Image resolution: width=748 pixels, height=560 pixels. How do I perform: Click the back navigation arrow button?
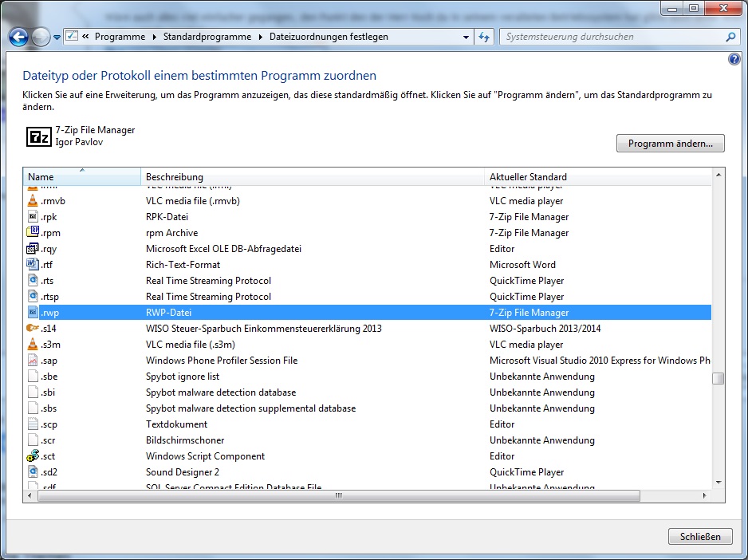[x=18, y=37]
